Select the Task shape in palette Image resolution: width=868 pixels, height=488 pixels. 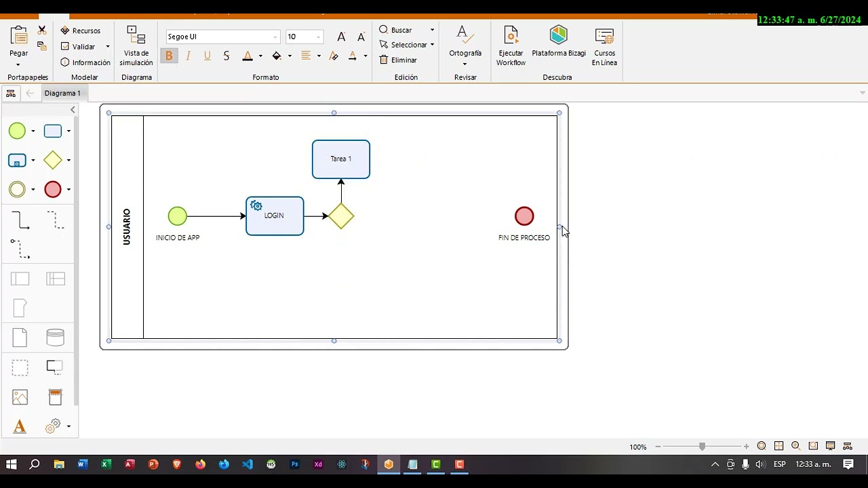53,131
